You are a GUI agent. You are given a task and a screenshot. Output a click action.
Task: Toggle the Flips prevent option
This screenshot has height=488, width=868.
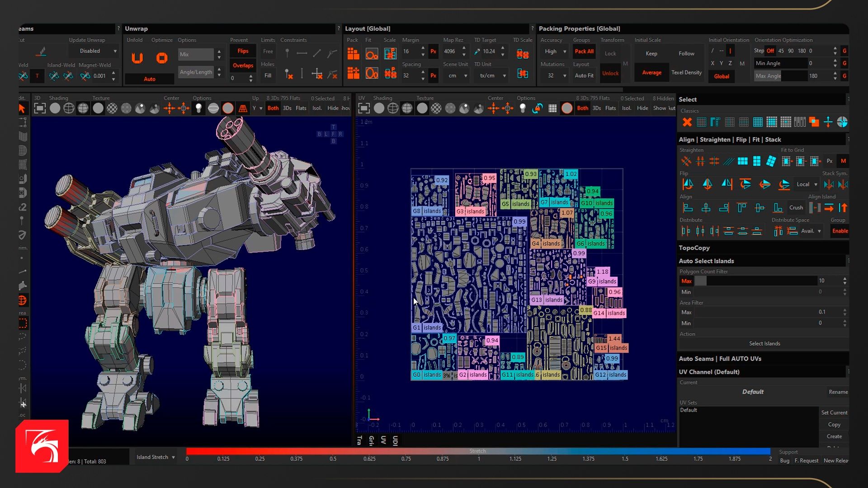click(243, 51)
